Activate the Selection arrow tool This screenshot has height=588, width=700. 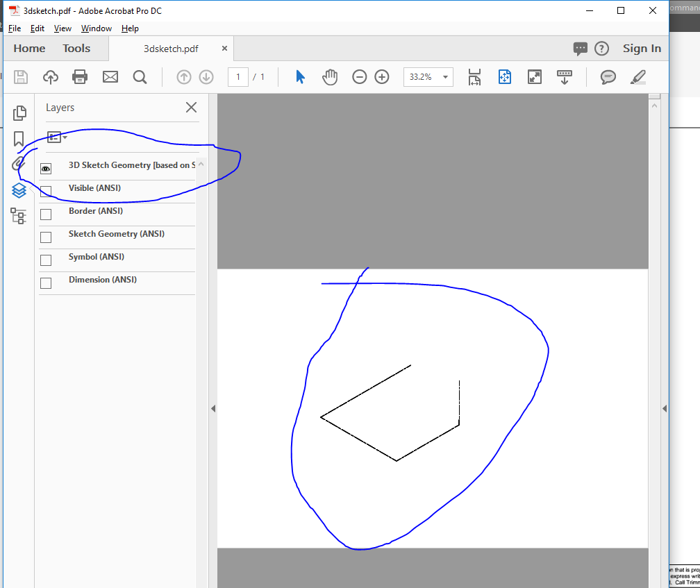[x=300, y=77]
